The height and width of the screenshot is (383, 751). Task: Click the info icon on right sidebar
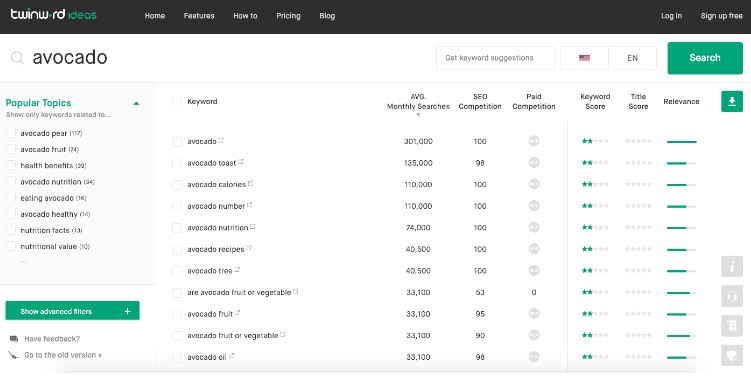pyautogui.click(x=732, y=266)
